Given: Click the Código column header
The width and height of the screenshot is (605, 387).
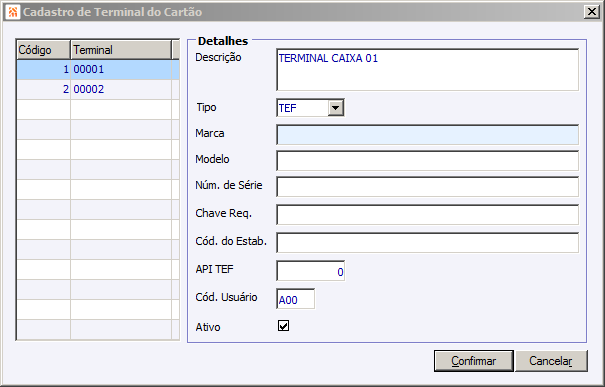Looking at the screenshot, I should (44, 50).
